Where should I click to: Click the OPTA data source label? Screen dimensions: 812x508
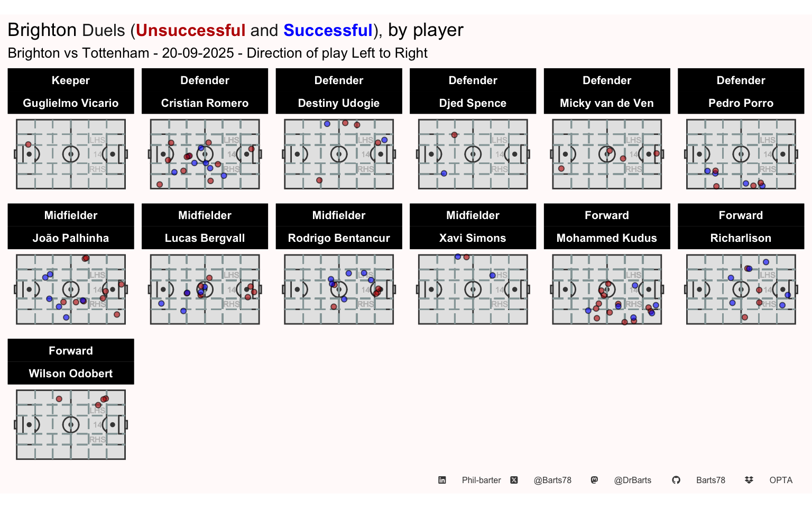pos(781,480)
